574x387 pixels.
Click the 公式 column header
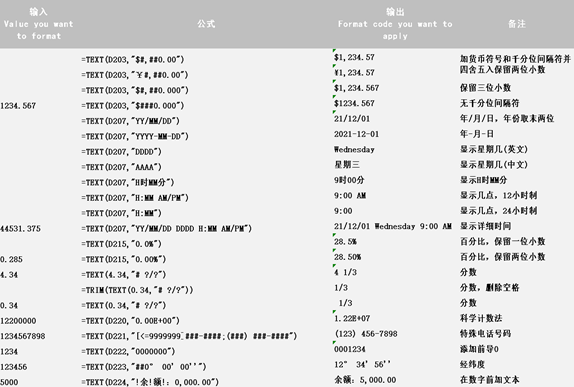pos(206,24)
